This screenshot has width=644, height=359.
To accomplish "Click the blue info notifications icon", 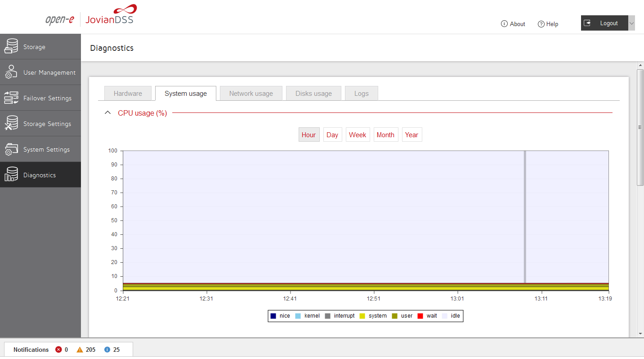I will 107,350.
